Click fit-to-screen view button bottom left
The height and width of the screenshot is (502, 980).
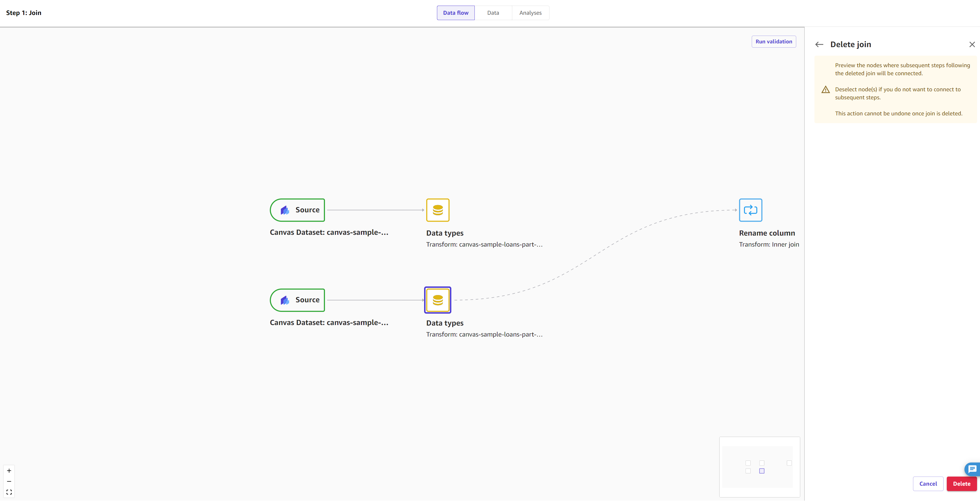pyautogui.click(x=9, y=492)
